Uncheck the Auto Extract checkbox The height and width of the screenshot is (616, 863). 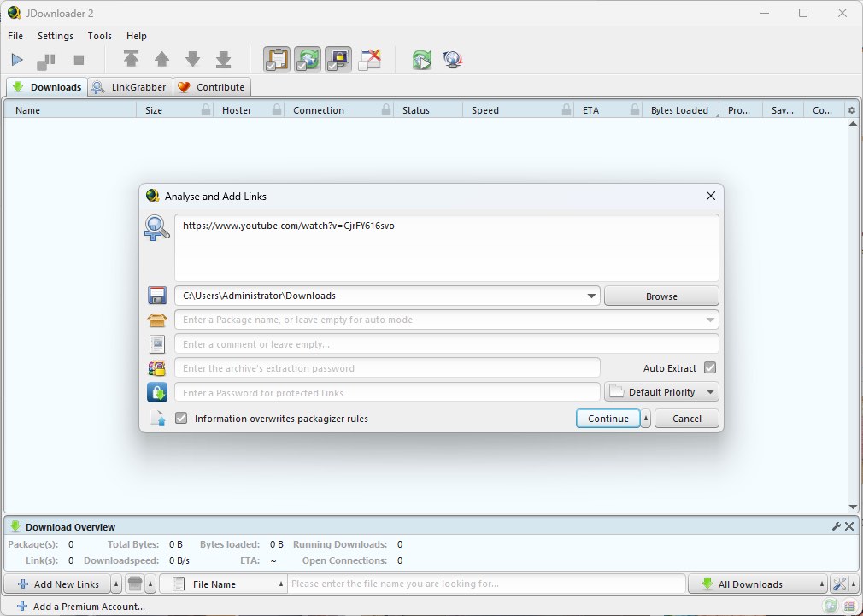709,368
